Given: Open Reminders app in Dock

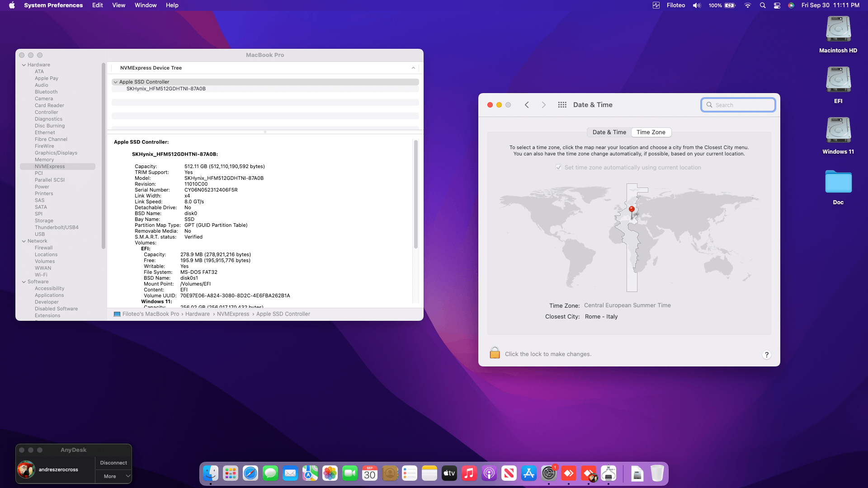Looking at the screenshot, I should pyautogui.click(x=410, y=473).
